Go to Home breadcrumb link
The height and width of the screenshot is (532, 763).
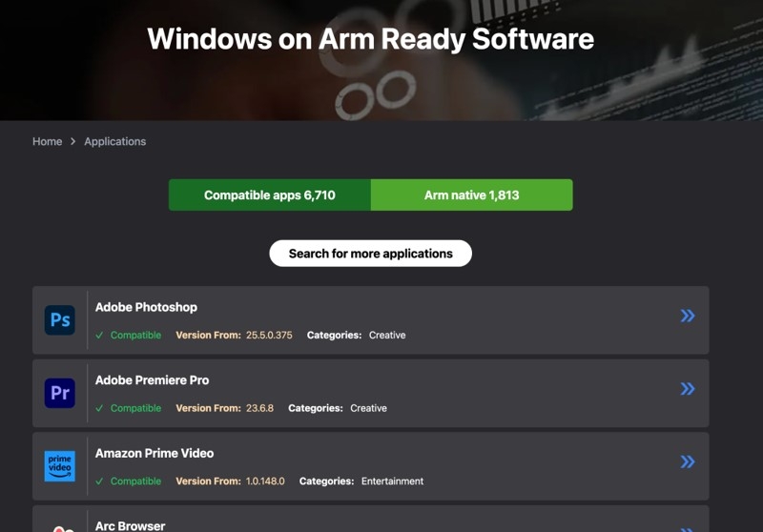point(47,141)
